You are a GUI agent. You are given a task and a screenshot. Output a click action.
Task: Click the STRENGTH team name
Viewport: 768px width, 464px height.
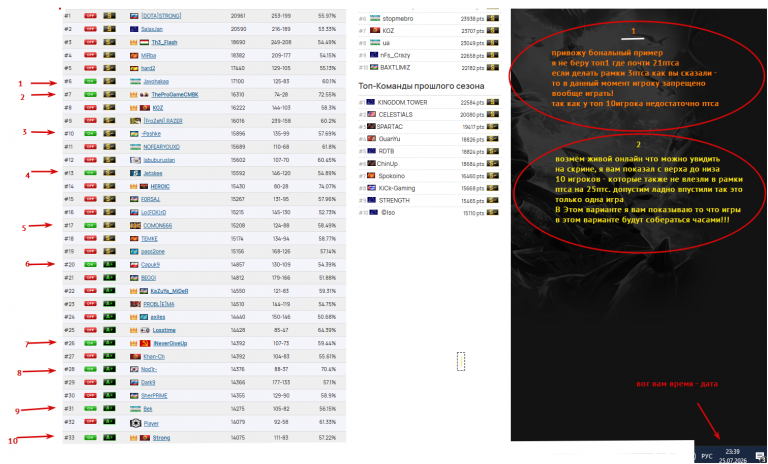coord(394,201)
